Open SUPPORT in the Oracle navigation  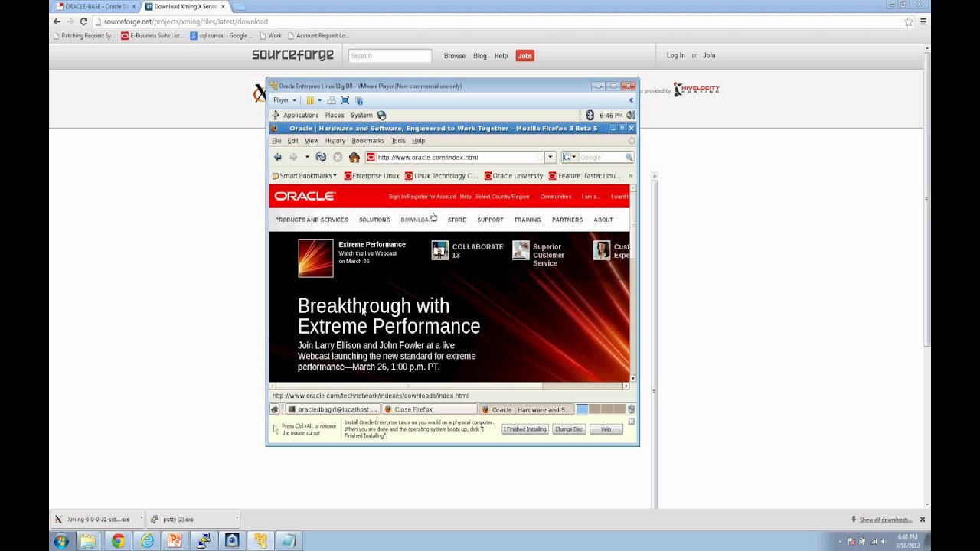(x=490, y=220)
